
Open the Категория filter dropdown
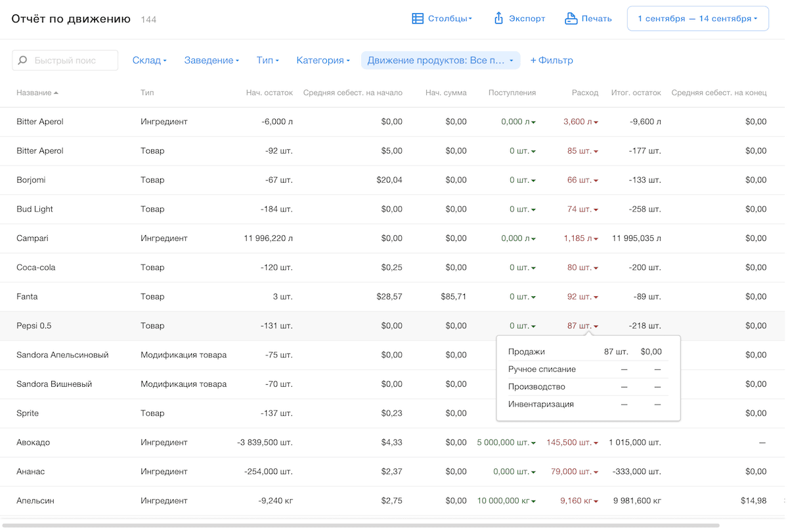coord(323,60)
